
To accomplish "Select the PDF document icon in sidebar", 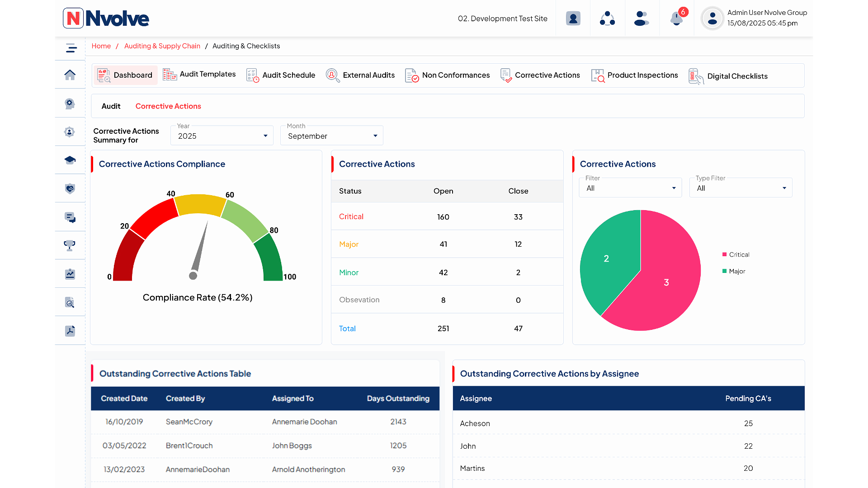I will [70, 330].
